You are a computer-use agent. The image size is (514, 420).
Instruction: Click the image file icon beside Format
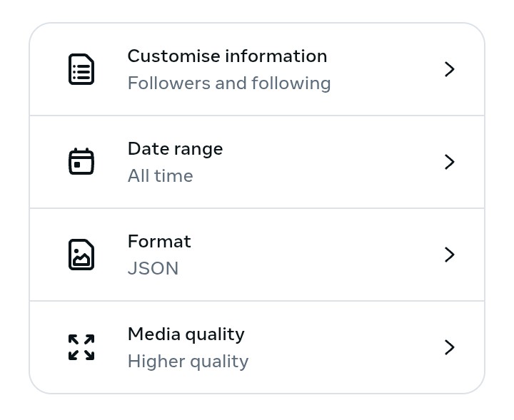tap(81, 255)
